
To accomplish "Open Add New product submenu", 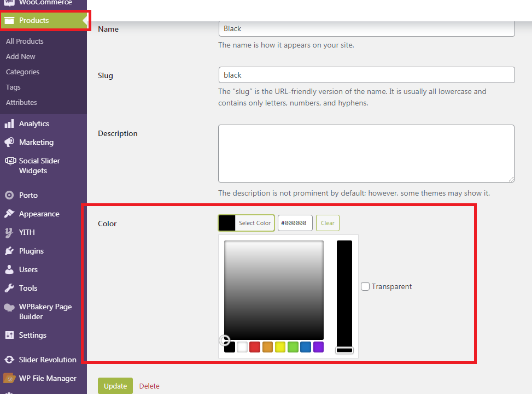I will [20, 57].
